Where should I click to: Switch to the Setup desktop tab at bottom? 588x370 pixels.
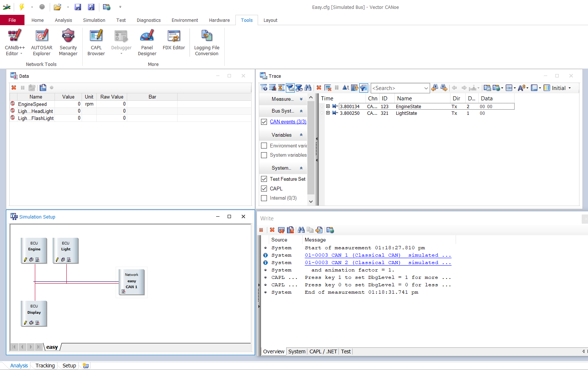tap(69, 366)
